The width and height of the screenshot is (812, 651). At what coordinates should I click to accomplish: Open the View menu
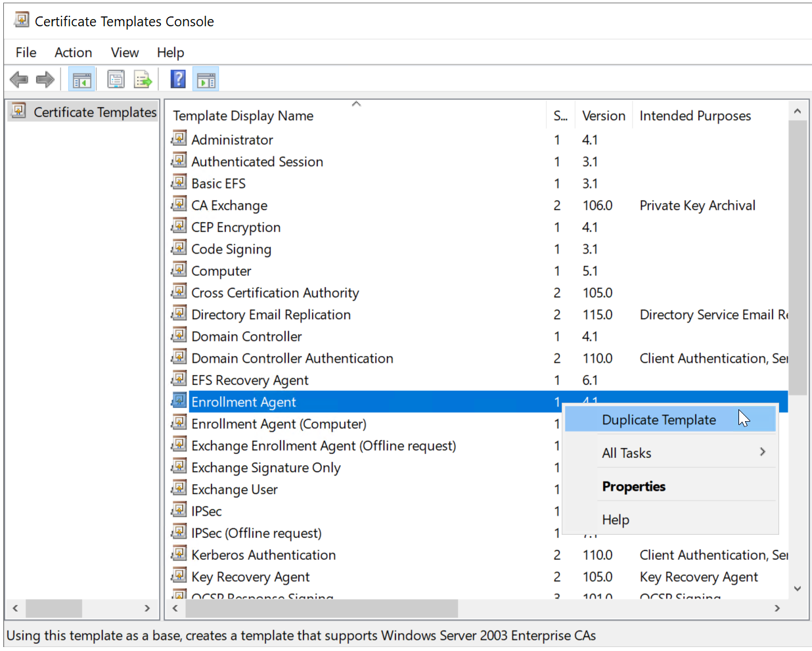[124, 53]
